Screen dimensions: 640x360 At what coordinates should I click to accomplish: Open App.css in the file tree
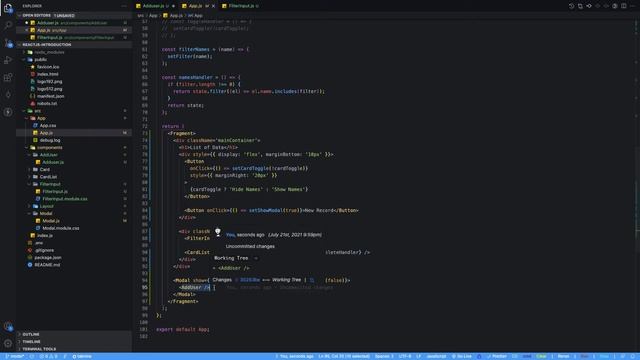[74, 126]
